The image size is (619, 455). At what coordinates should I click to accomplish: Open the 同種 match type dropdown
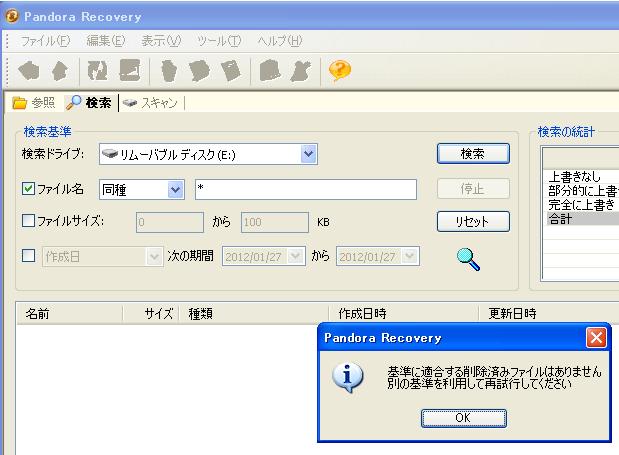(175, 189)
